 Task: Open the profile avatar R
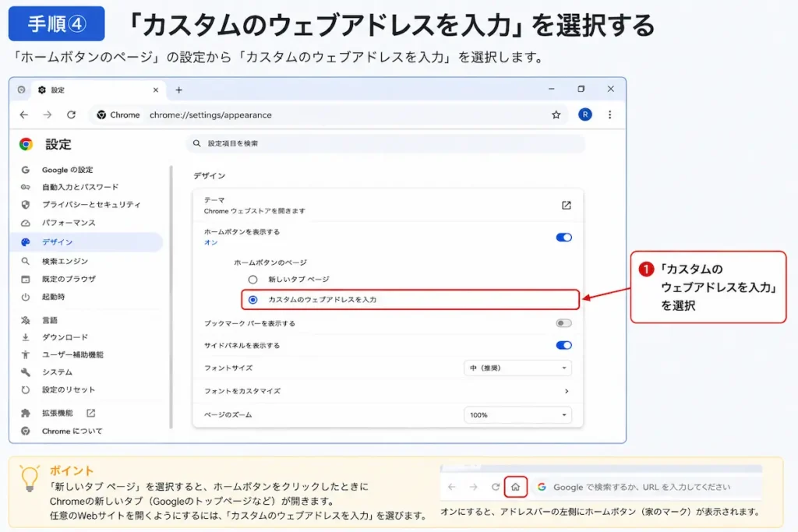coord(584,115)
